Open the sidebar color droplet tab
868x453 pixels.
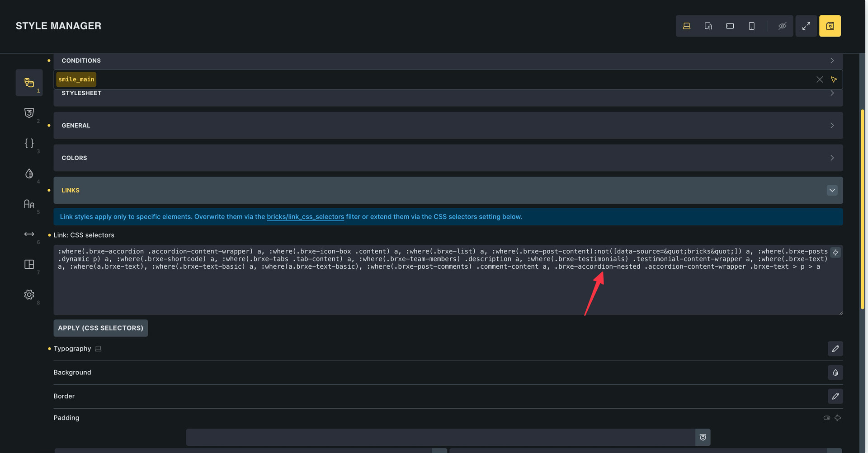[x=29, y=174]
